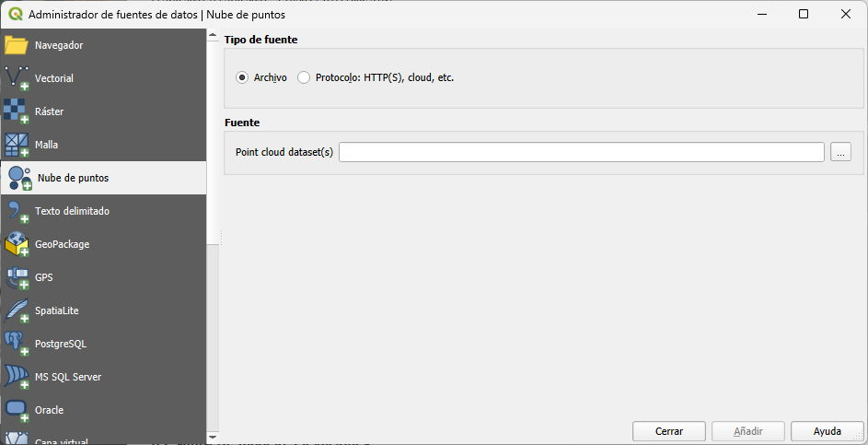
Task: Click the Ráster checkerboard icon
Action: pos(17,111)
